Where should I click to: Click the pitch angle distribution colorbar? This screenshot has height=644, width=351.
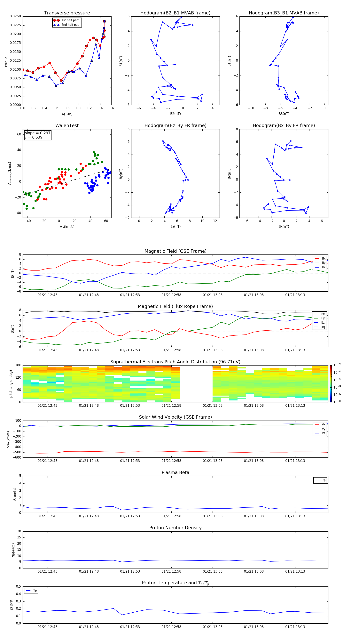[x=331, y=384]
